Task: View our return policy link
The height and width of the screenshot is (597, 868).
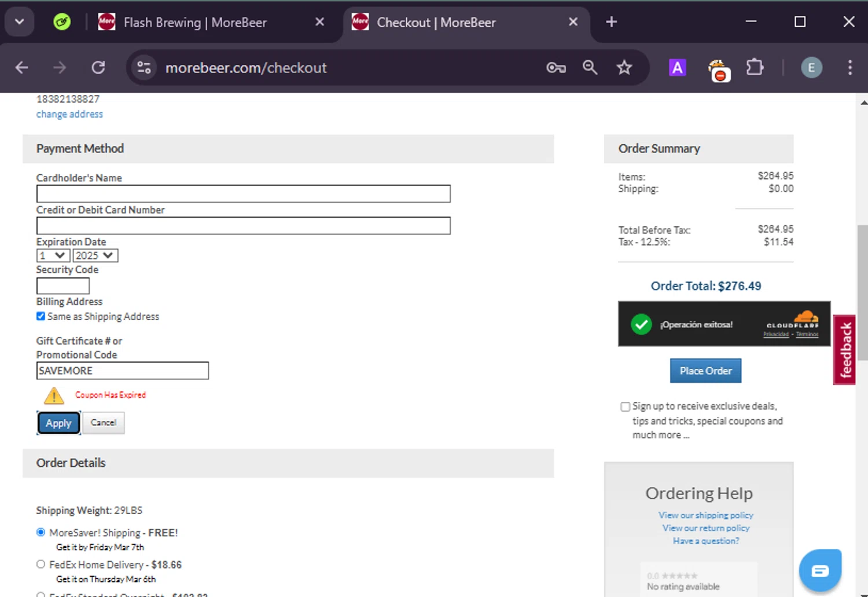Action: click(705, 528)
